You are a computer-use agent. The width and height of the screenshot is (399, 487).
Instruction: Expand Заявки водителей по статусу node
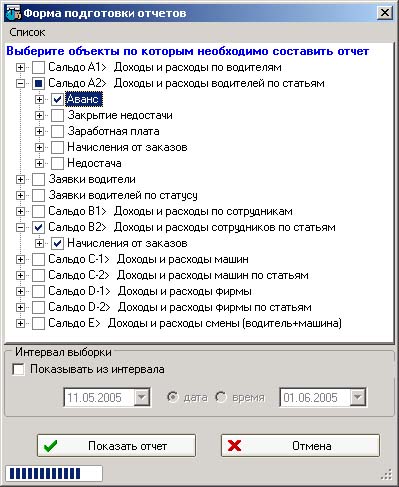click(x=20, y=195)
